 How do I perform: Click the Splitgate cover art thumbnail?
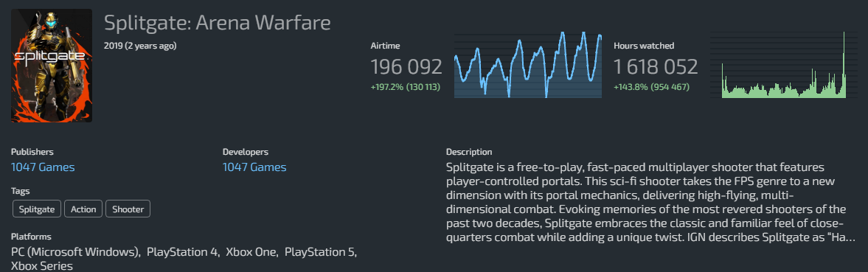[52, 65]
